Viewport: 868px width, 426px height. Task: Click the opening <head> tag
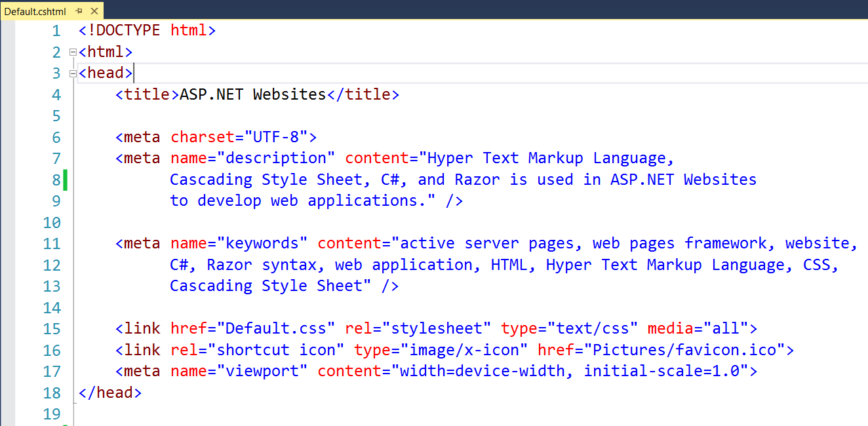click(106, 73)
